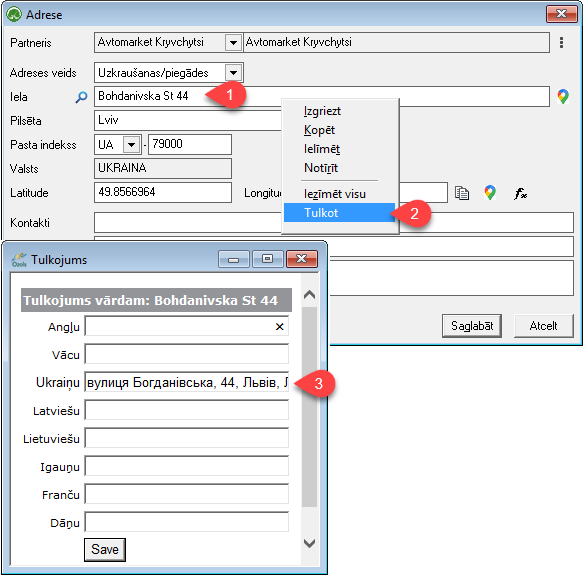The width and height of the screenshot is (586, 578).
Task: Click the Latitude input field
Action: [163, 192]
